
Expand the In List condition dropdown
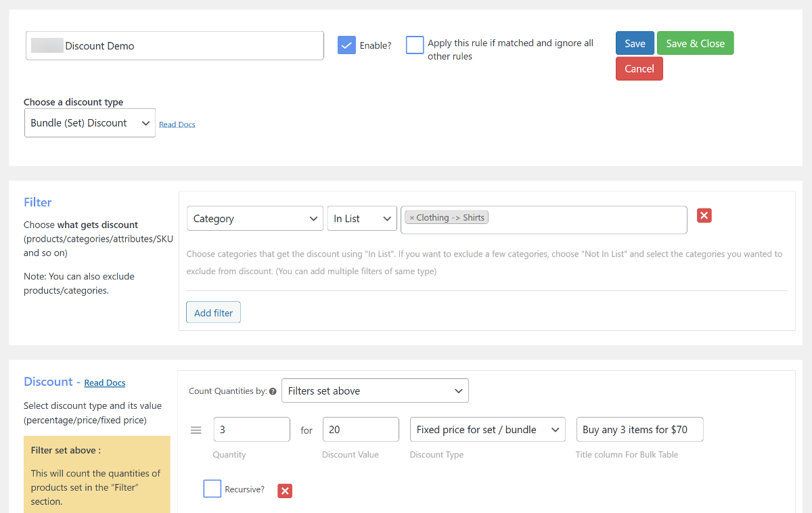361,219
